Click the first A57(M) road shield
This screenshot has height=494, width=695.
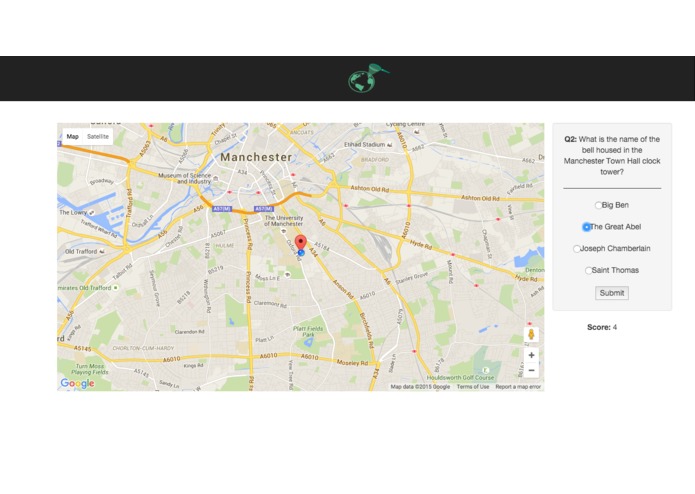[222, 209]
